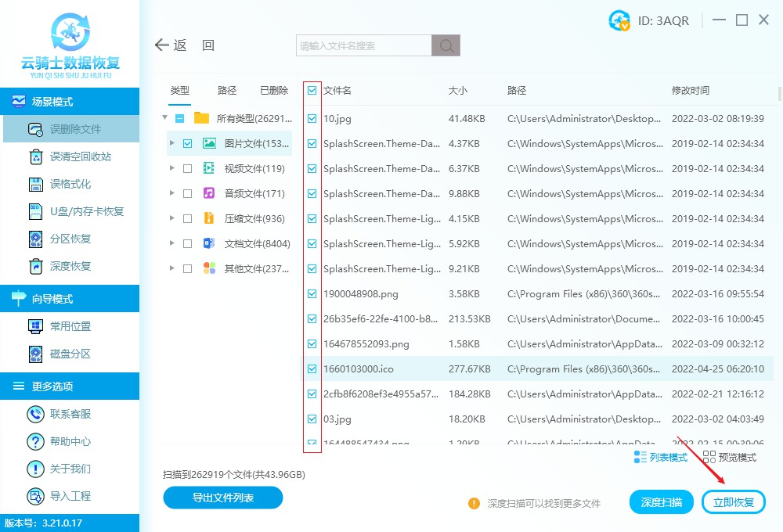This screenshot has height=532, width=783.
Task: Select the 压缩文件 archive type icon
Action: tap(209, 218)
